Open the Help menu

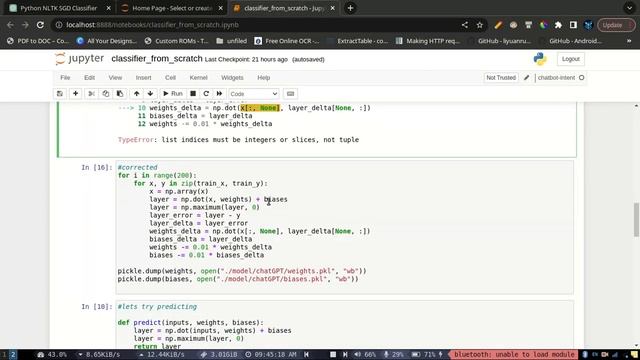pos(263,78)
